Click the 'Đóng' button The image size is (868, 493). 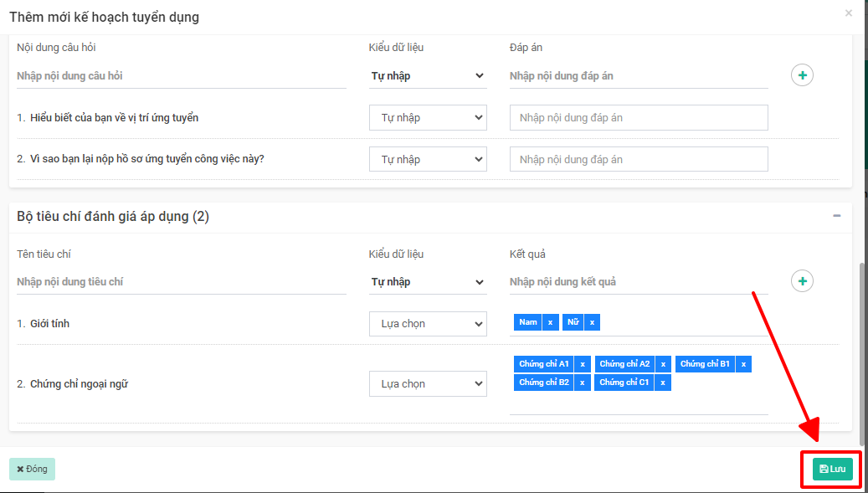pos(33,469)
